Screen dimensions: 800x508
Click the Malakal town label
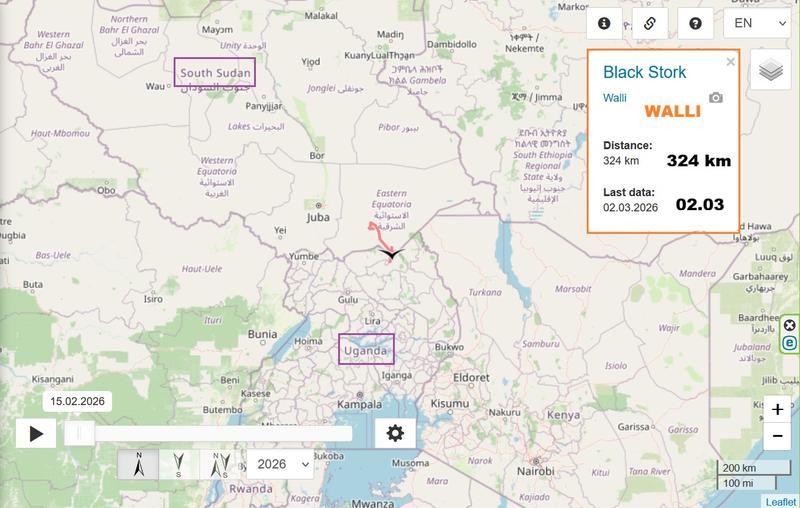tap(321, 16)
